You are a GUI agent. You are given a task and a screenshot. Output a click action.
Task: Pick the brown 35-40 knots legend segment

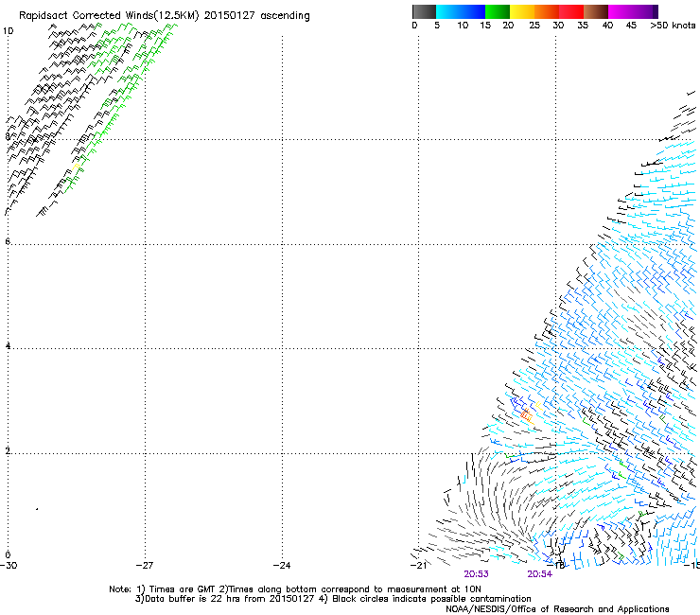[596, 11]
